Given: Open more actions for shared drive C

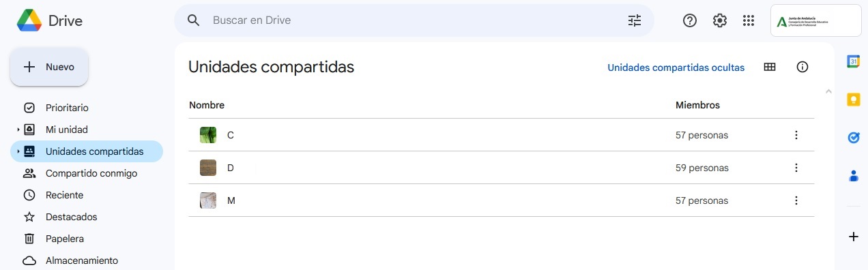Looking at the screenshot, I should click(x=796, y=135).
